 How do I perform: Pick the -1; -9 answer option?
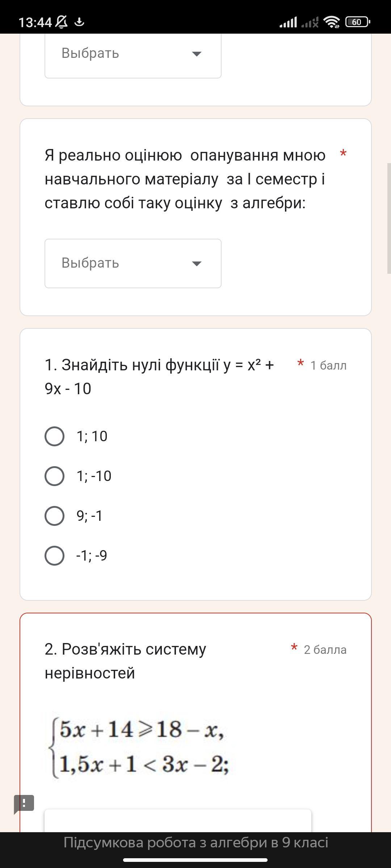click(55, 556)
